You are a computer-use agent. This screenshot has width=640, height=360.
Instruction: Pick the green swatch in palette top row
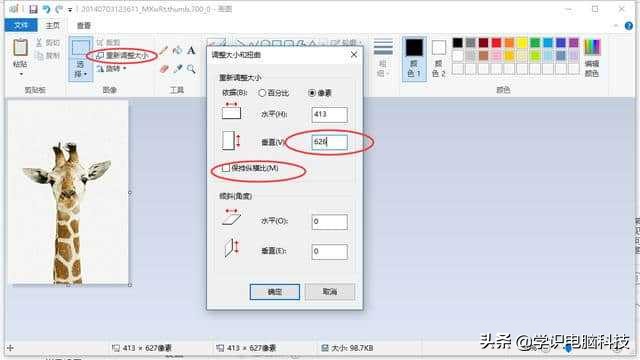click(x=535, y=42)
